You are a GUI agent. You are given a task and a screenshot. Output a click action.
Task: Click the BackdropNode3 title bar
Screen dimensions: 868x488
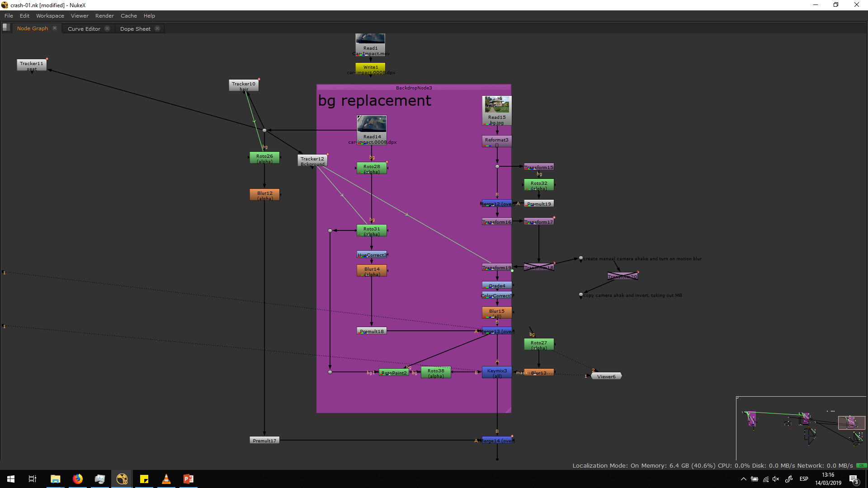[x=414, y=88]
